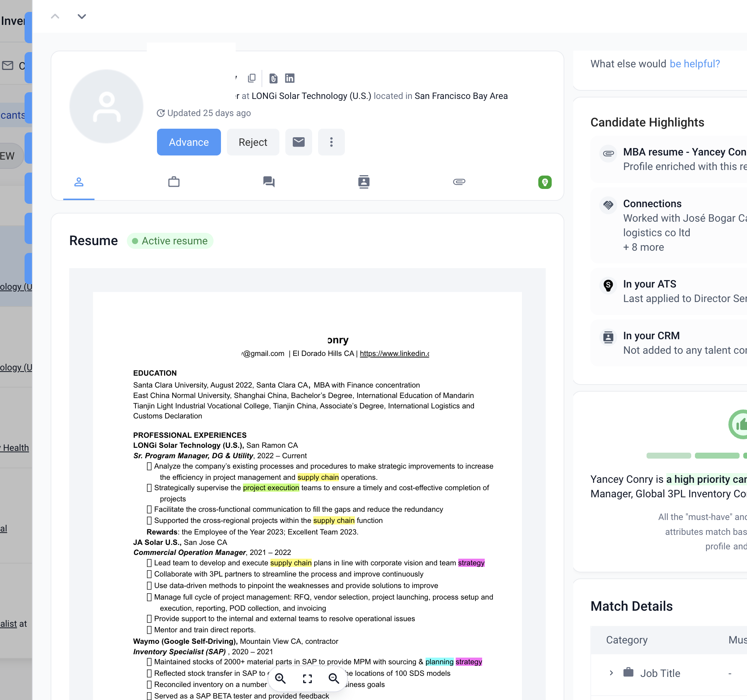Click 'Updated 25 days ago' refresh icon

(161, 113)
